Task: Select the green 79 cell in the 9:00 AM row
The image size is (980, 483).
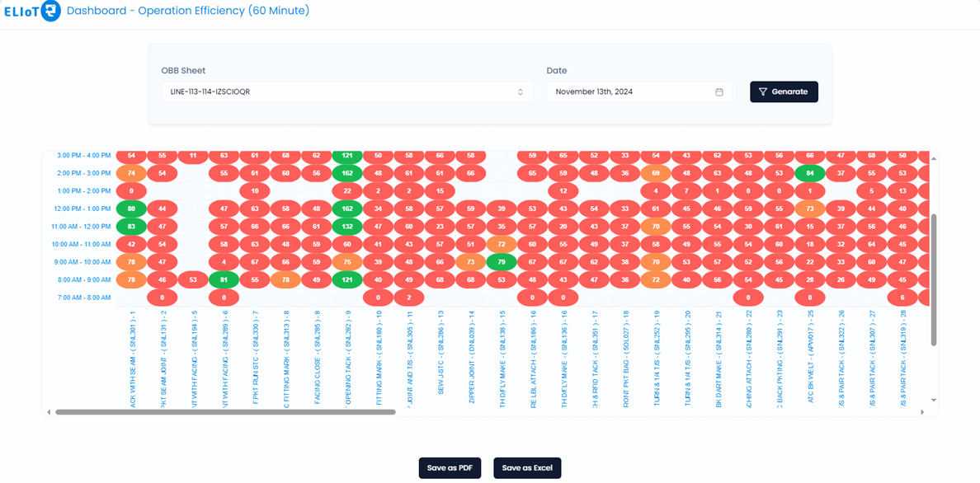Action: click(502, 260)
